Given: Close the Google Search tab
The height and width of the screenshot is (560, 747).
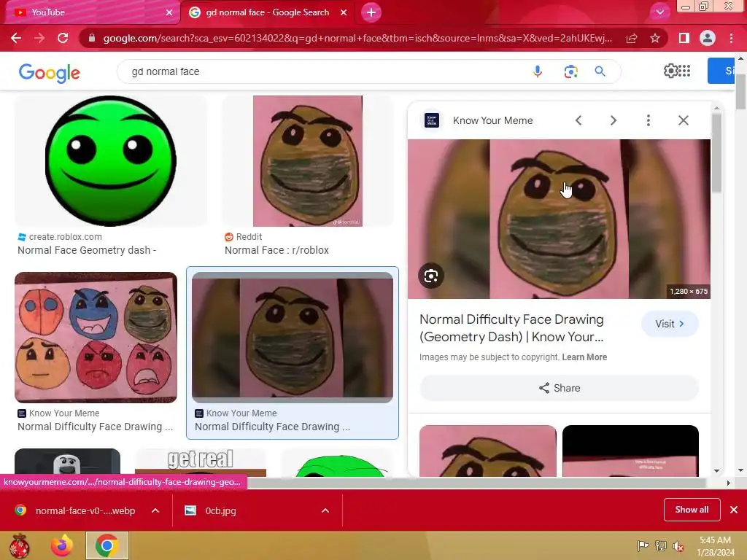Looking at the screenshot, I should pyautogui.click(x=344, y=12).
